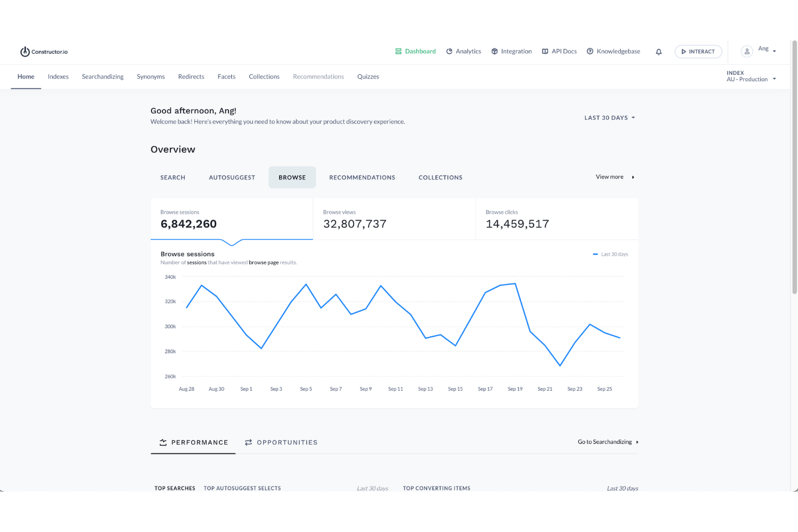
Task: Select the BROWSE overview tab
Action: (x=292, y=177)
